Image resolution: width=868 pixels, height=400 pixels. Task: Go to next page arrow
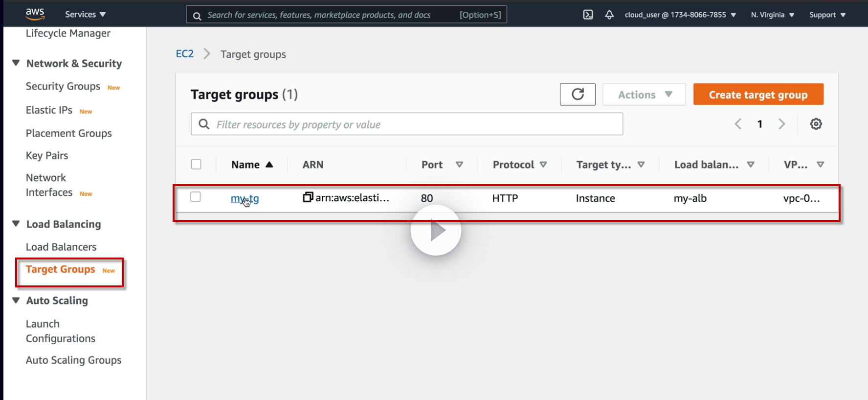[781, 124]
